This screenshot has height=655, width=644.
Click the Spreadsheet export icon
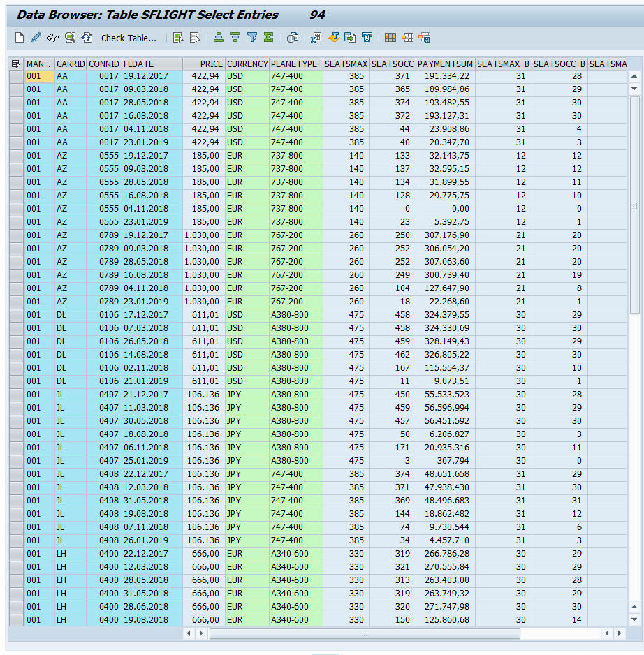[316, 38]
